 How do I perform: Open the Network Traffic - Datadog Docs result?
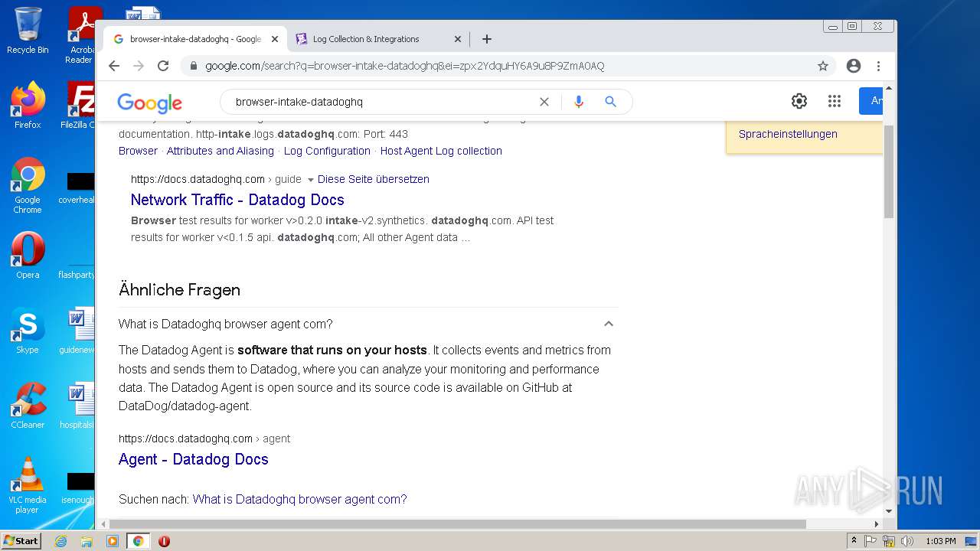(237, 200)
